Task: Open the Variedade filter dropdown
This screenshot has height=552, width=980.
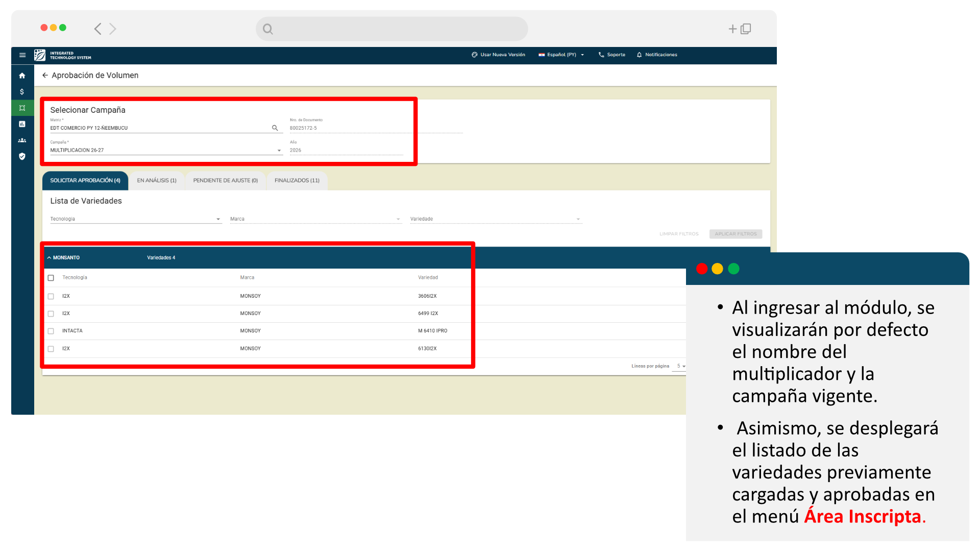Action: 496,219
